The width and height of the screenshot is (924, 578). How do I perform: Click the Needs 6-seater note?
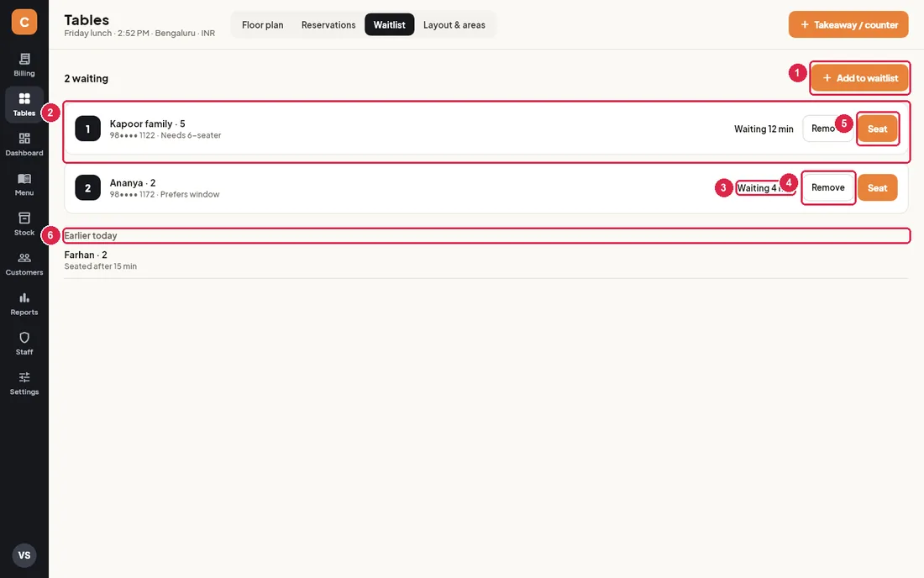pyautogui.click(x=191, y=135)
